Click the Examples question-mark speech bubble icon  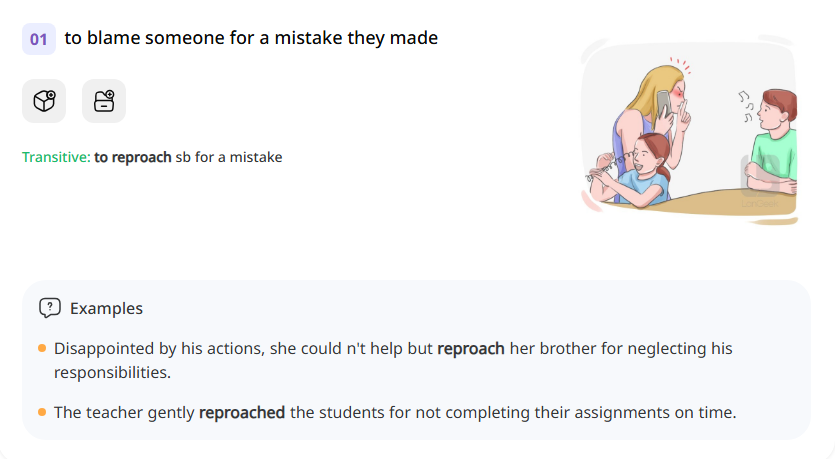[x=49, y=308]
